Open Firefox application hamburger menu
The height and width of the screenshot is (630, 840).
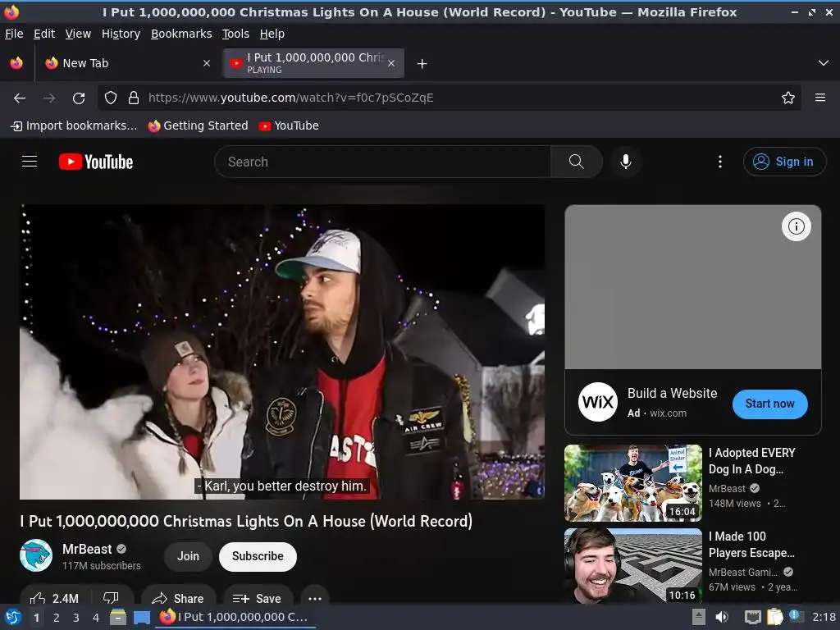[820, 98]
